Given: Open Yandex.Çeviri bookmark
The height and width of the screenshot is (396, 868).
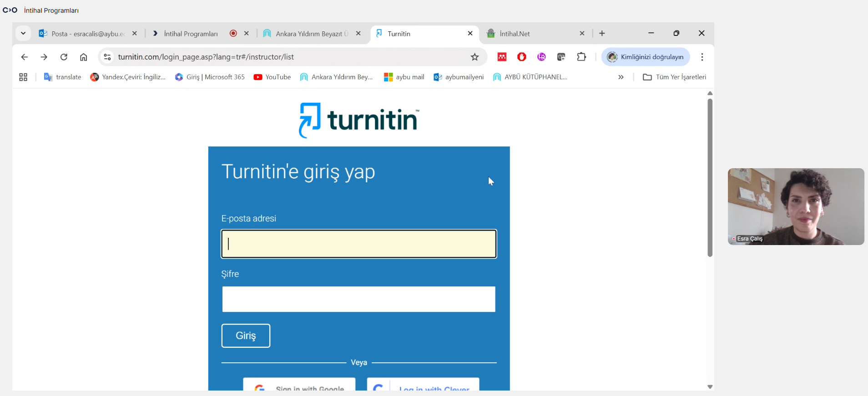Looking at the screenshot, I should tap(128, 77).
